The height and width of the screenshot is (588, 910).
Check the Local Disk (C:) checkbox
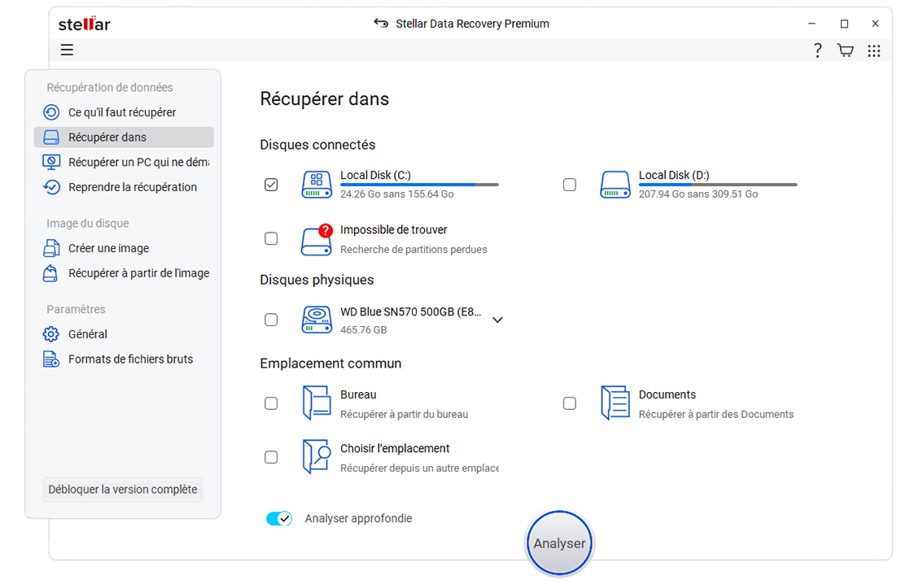[x=271, y=185]
